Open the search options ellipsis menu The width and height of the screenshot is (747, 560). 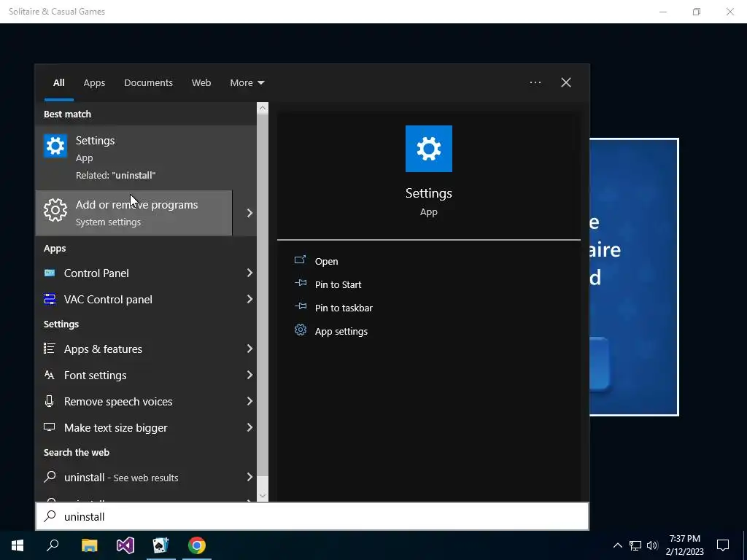(x=535, y=83)
